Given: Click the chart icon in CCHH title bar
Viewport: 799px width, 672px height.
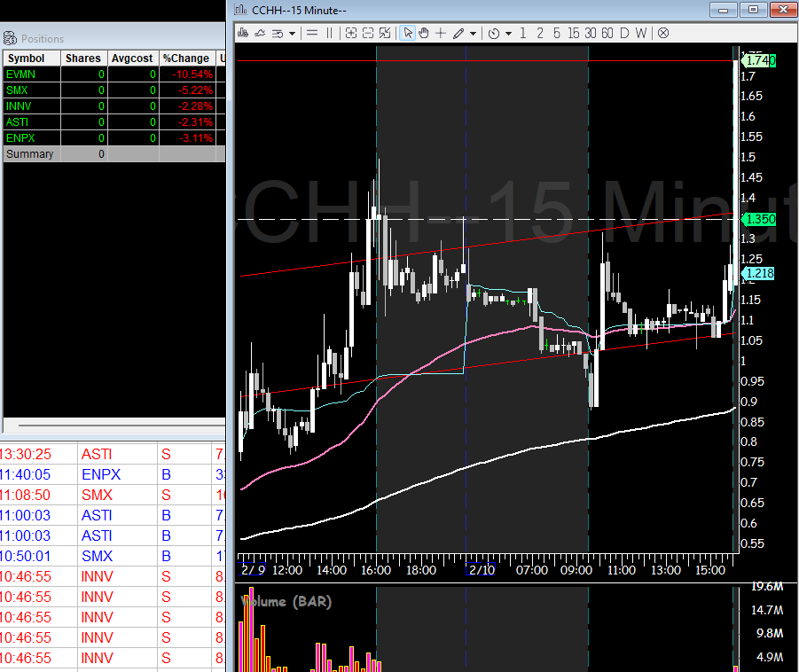Looking at the screenshot, I should (x=241, y=10).
